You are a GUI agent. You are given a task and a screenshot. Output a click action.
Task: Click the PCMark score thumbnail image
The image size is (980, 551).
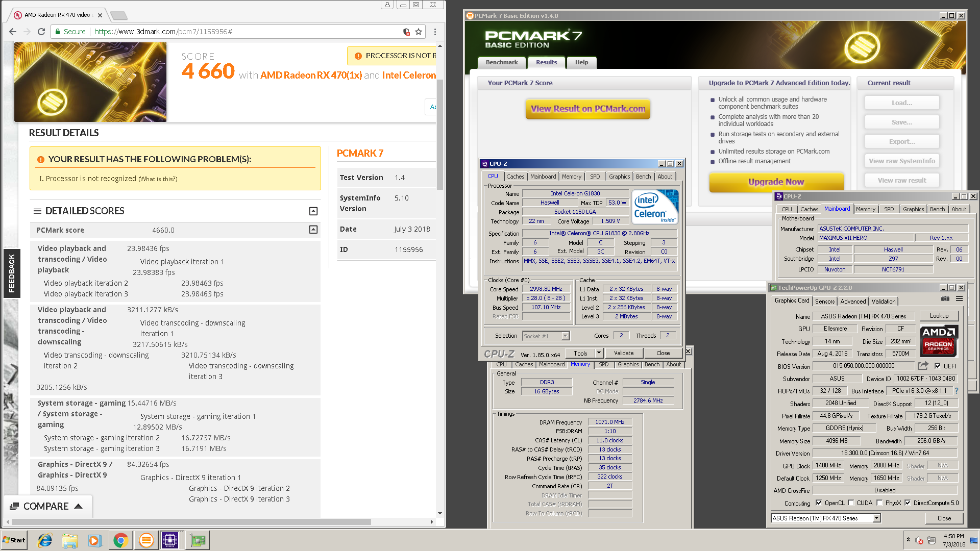click(x=90, y=82)
